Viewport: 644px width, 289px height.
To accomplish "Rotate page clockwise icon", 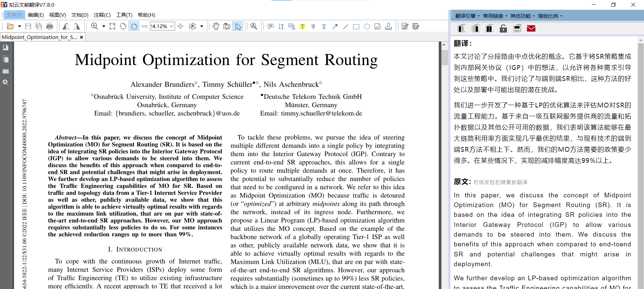I will 77,27.
